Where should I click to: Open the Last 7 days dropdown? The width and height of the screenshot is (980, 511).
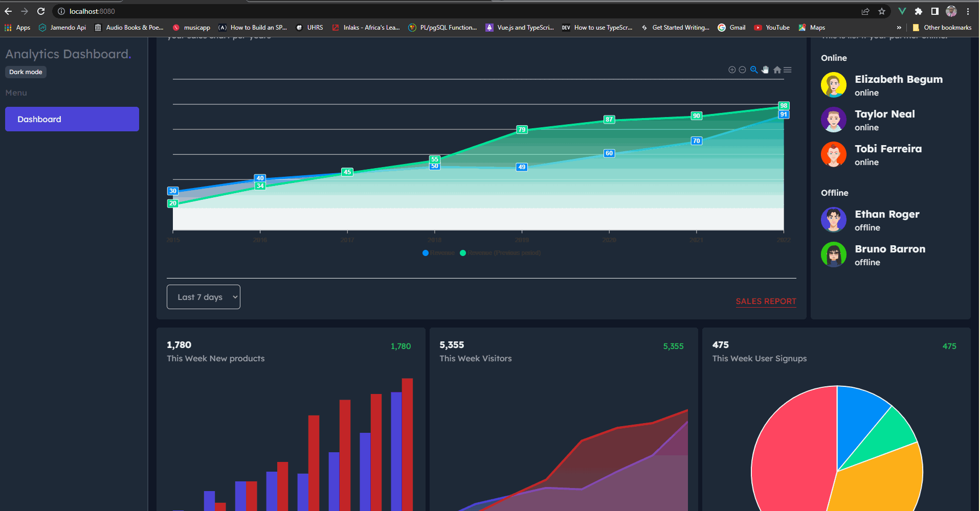pyautogui.click(x=204, y=297)
